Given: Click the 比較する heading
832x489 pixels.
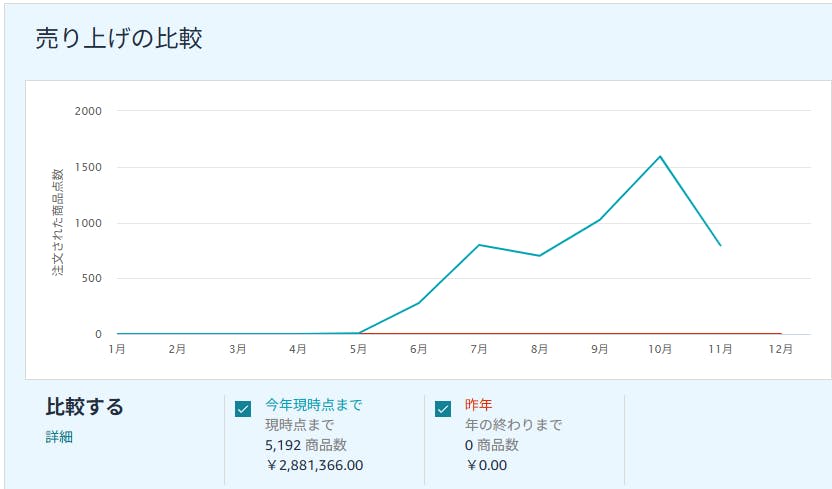Looking at the screenshot, I should click(x=85, y=407).
